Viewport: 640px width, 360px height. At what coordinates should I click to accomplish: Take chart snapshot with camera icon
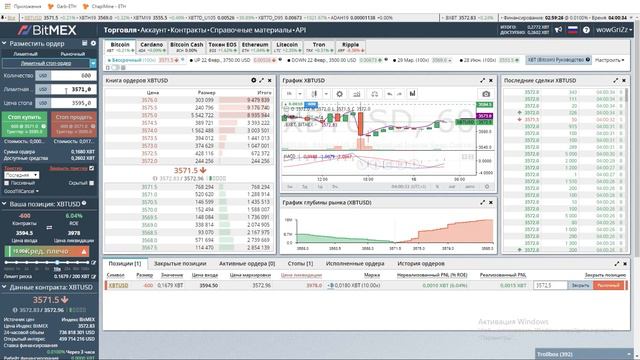click(486, 94)
